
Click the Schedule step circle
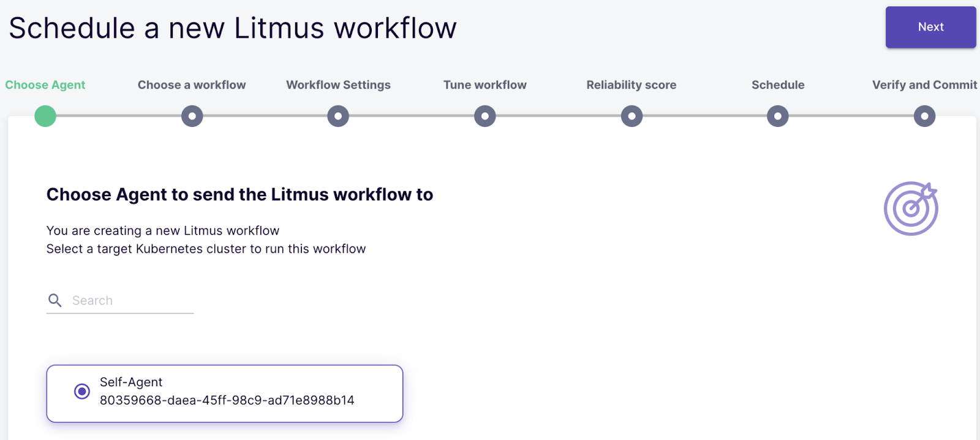tap(778, 116)
